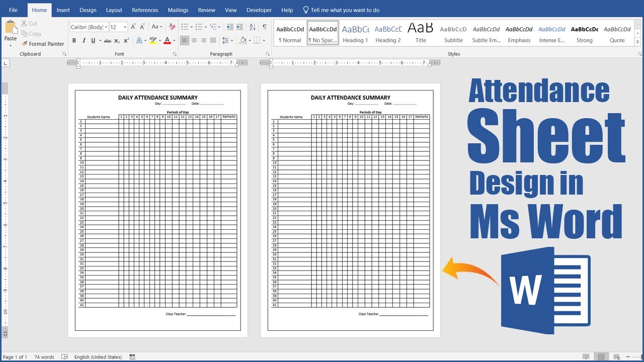The width and height of the screenshot is (644, 362).
Task: Click Decrease Indent icon
Action: click(230, 27)
